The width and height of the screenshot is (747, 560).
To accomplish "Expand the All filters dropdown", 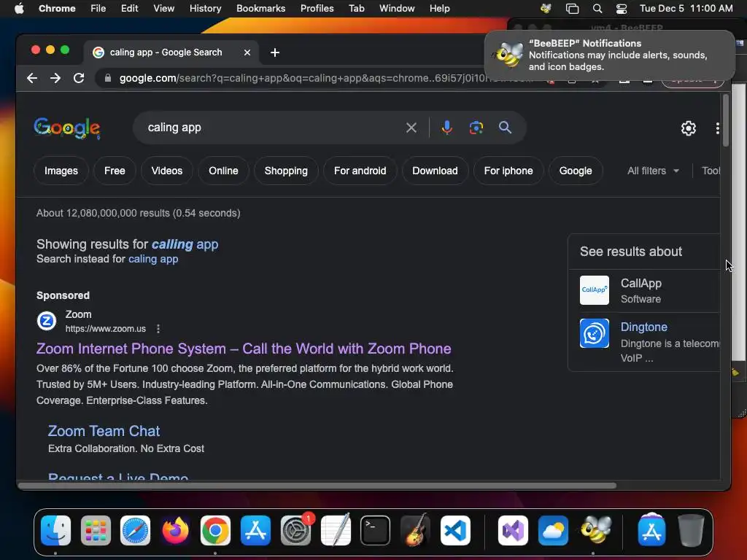I will click(653, 171).
